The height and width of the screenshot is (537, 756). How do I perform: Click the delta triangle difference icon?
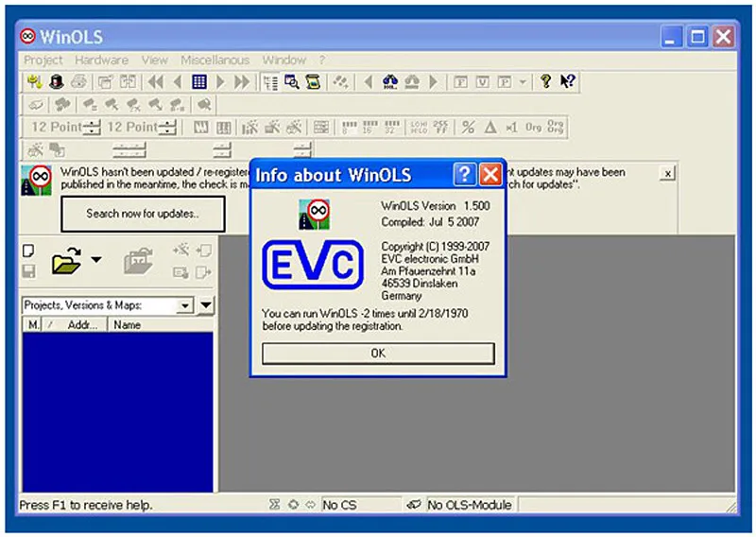[x=490, y=128]
